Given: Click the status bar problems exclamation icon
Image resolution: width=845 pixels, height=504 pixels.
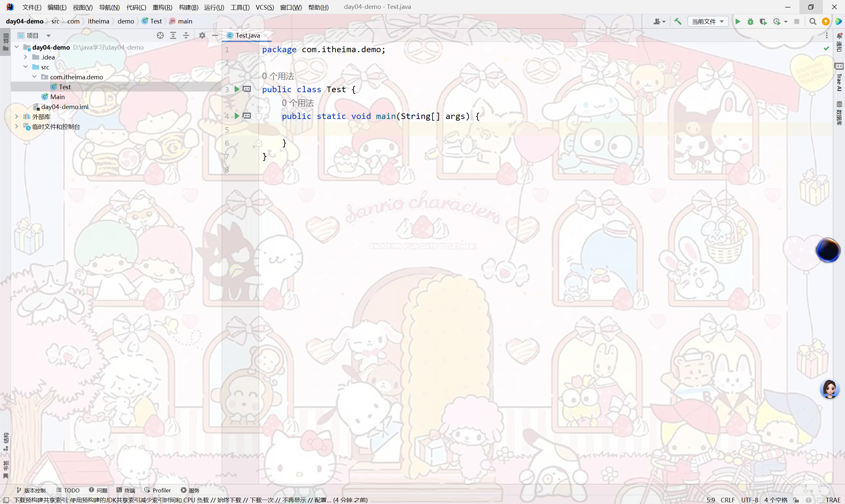Looking at the screenshot, I should coord(809,500).
